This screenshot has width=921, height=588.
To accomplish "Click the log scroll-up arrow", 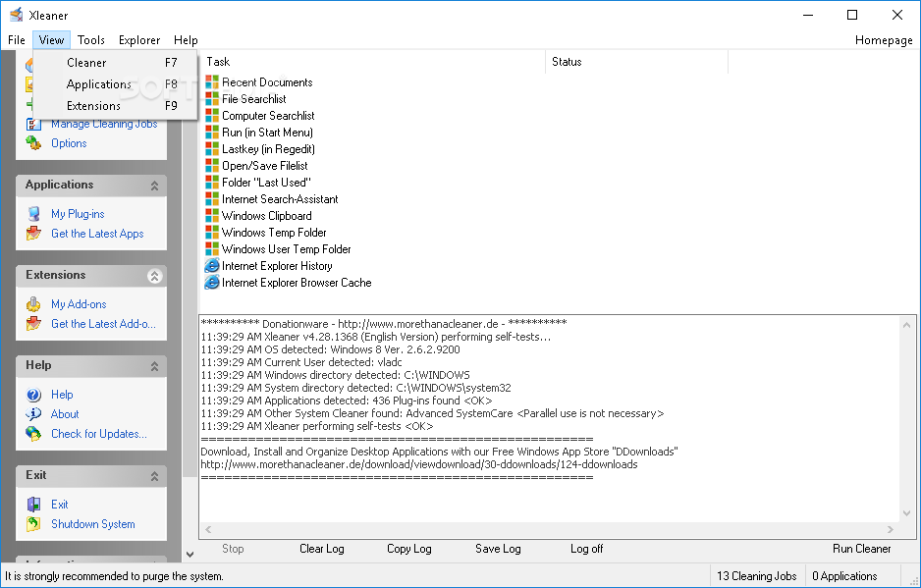I will (x=906, y=325).
